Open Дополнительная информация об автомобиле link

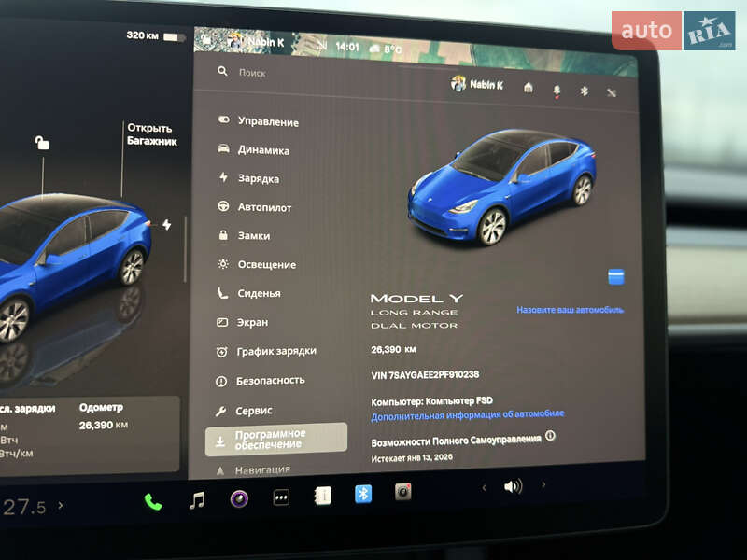(x=467, y=412)
